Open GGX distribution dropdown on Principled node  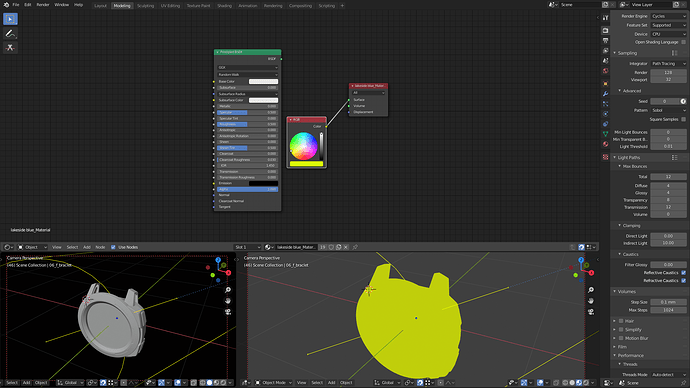point(248,68)
